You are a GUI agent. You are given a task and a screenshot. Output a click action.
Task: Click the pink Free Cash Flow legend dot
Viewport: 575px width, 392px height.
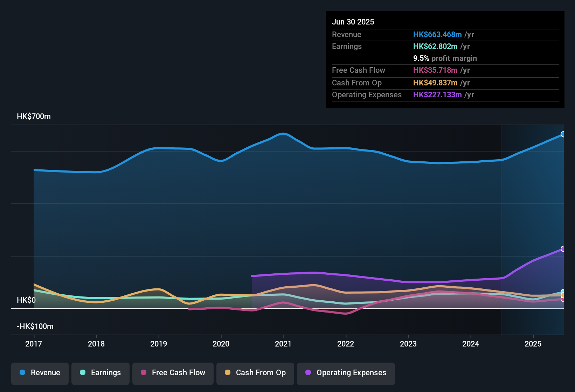click(143, 373)
